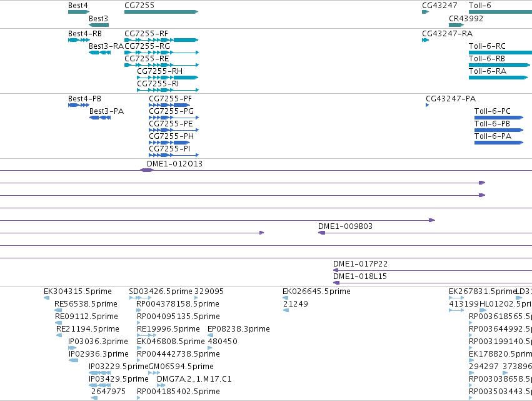Select the CG43247-RA transcript

click(x=426, y=40)
